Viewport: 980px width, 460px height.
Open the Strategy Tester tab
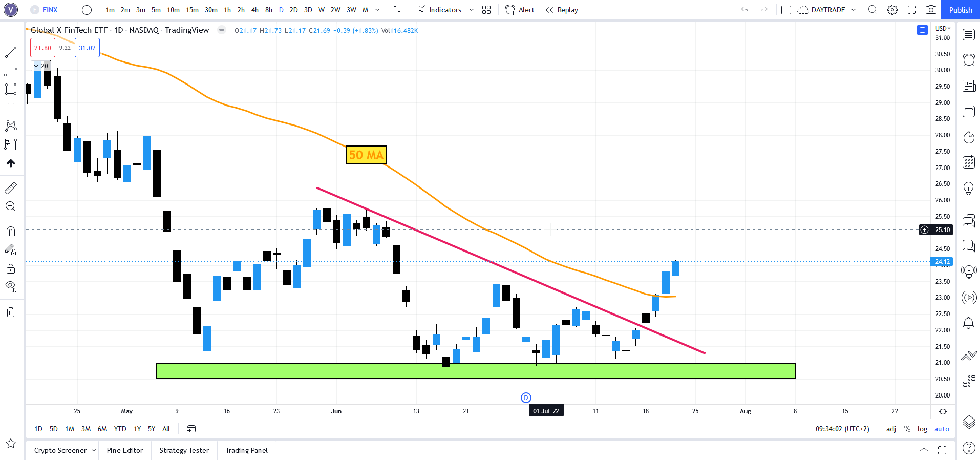[184, 450]
